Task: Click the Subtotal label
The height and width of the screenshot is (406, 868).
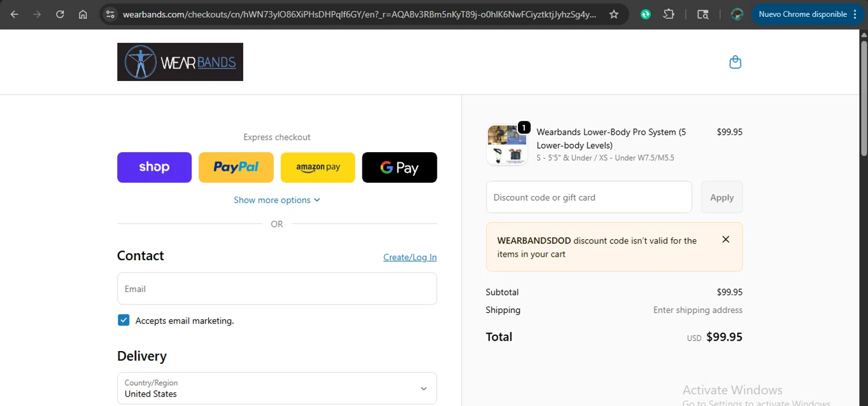Action: (x=502, y=292)
